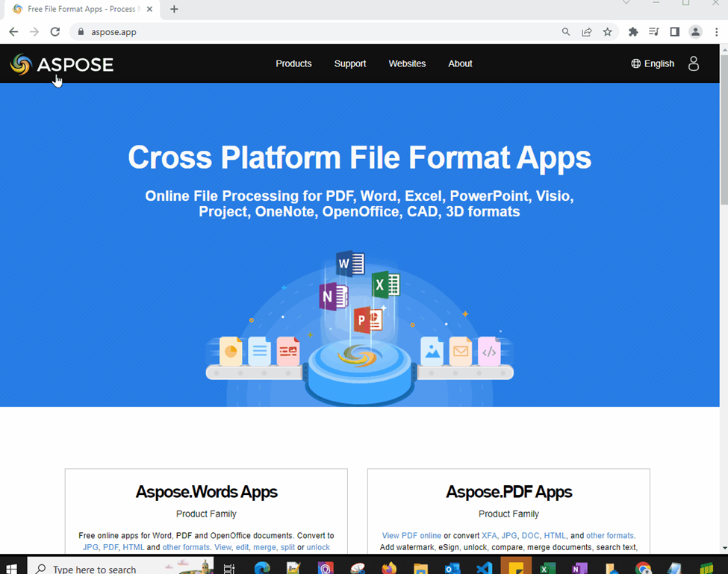This screenshot has height=574, width=728.
Task: Open the Extensions puzzle icon
Action: pyautogui.click(x=633, y=32)
